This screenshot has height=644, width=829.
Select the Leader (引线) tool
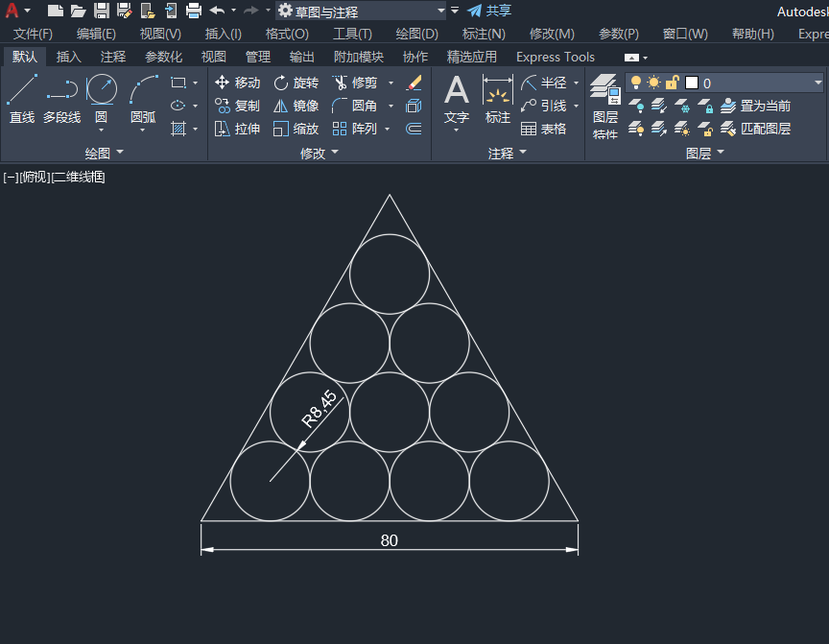(543, 106)
